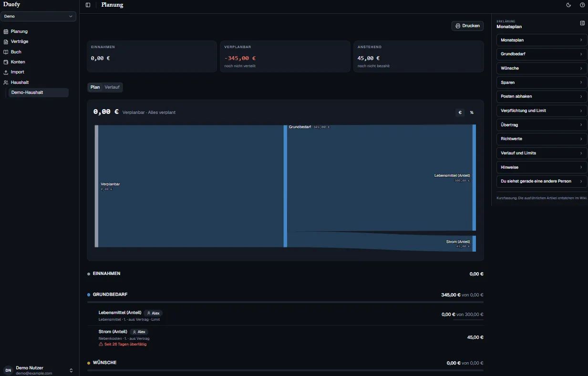Click the wallet icon beside Konten
Screen dimensions: 588x376
pyautogui.click(x=6, y=62)
